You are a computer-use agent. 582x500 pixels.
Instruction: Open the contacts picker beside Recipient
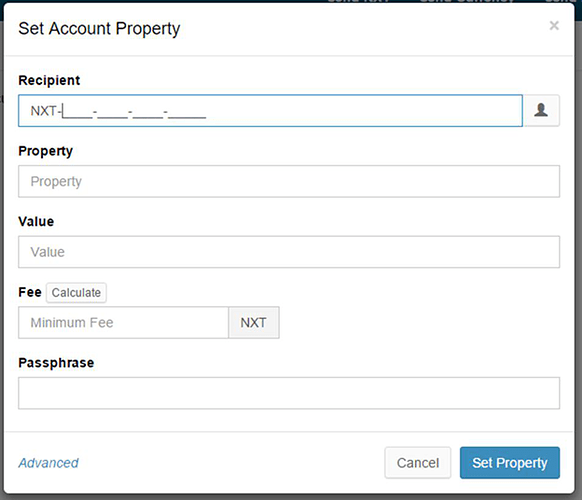(x=541, y=111)
